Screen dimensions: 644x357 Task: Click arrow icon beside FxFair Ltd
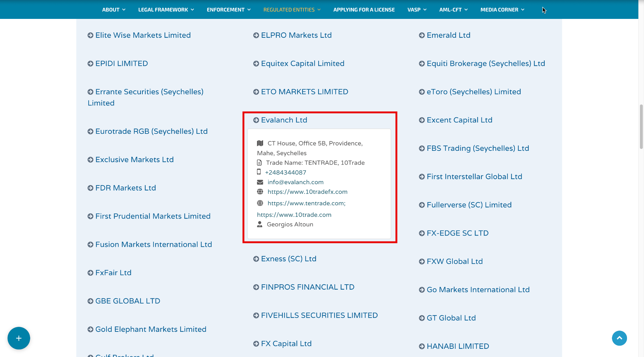pos(91,273)
